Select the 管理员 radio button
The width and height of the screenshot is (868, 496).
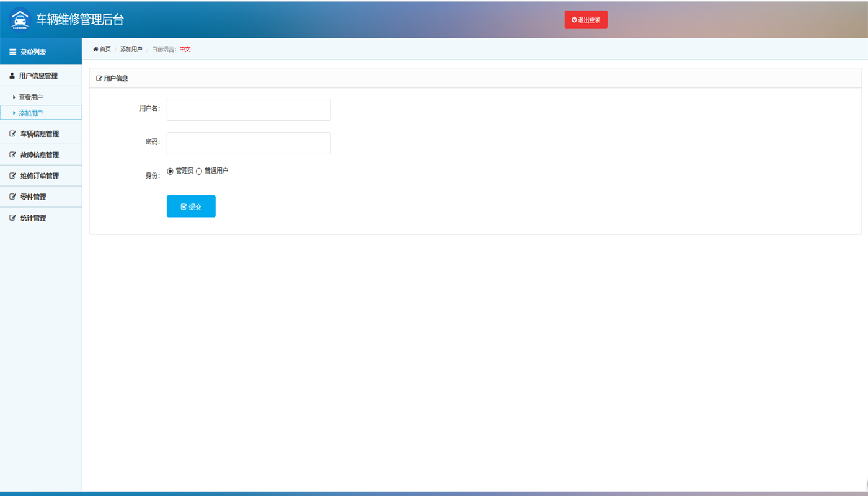coord(170,171)
